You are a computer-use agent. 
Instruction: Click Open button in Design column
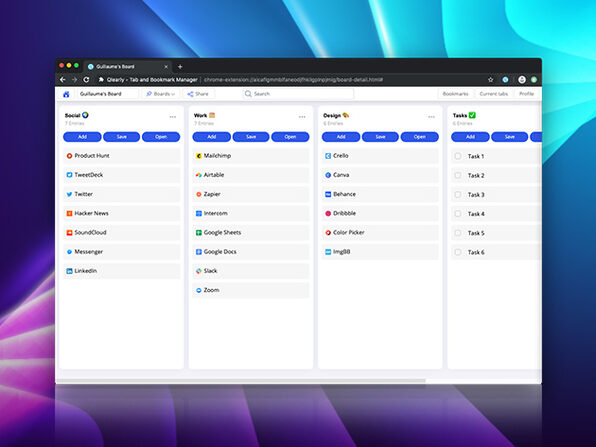pyautogui.click(x=420, y=137)
